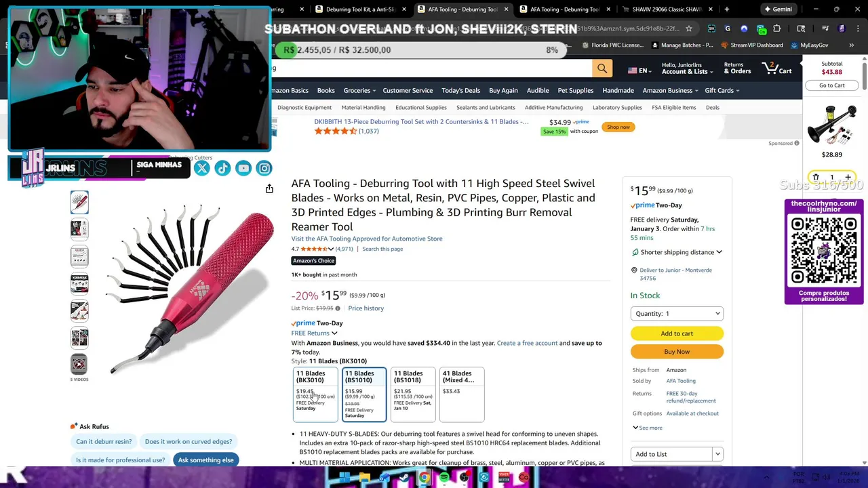
Task: Click the Instagram icon on stream overlay
Action: pyautogui.click(x=264, y=168)
